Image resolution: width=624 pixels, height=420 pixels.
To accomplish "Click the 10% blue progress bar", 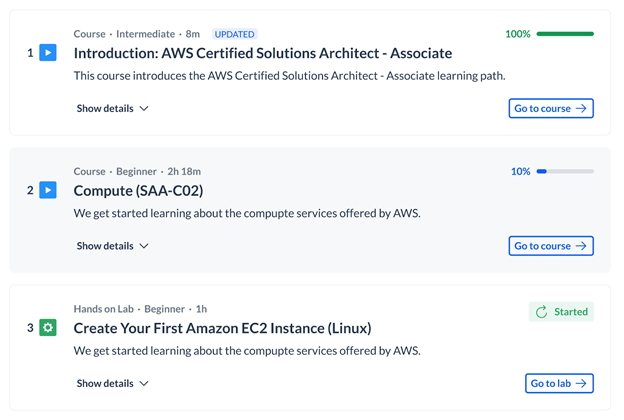I will click(565, 171).
